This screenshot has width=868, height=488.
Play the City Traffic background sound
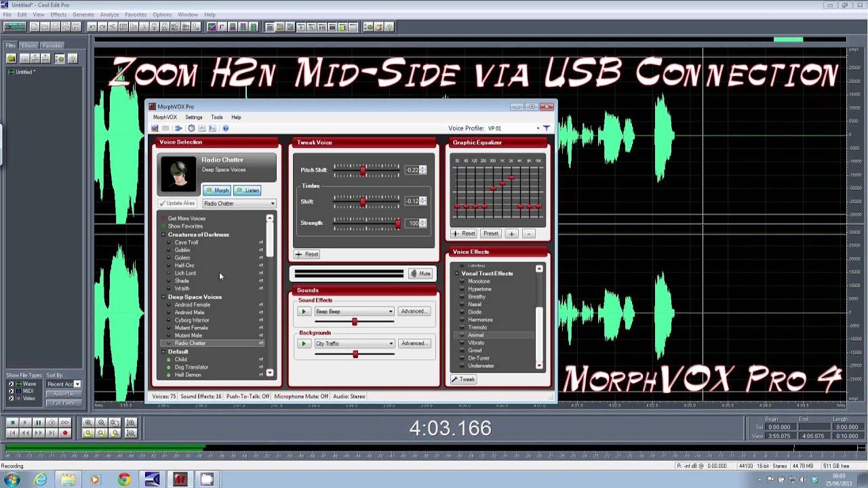tap(304, 344)
